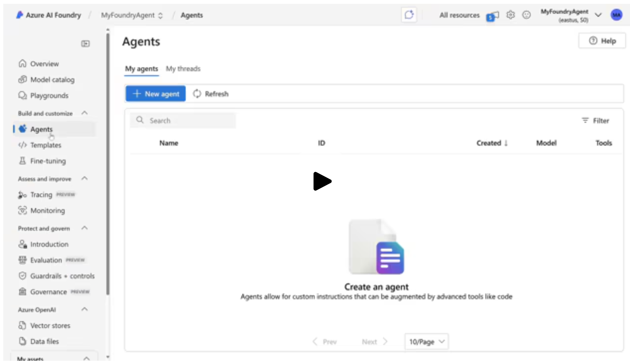Play the video using center play button
This screenshot has height=364, width=630.
pyautogui.click(x=322, y=181)
